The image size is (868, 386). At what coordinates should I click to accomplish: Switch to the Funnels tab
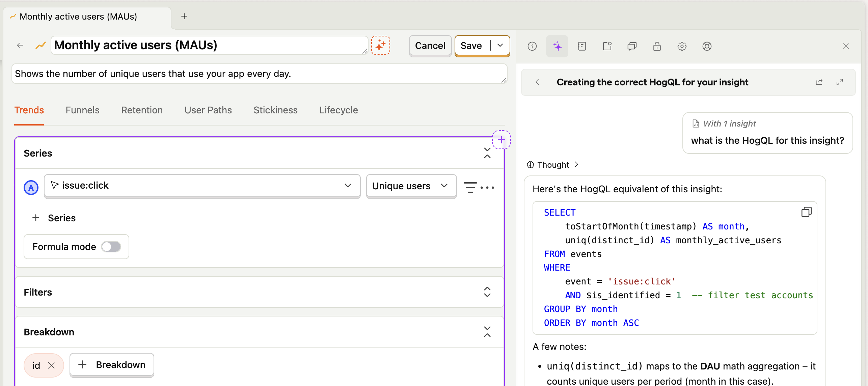(x=82, y=110)
